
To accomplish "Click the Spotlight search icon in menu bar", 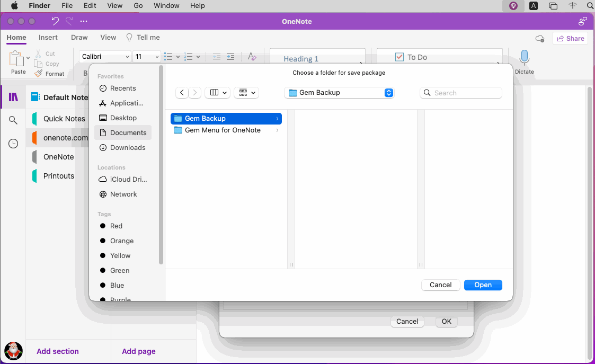I will 590,6.
